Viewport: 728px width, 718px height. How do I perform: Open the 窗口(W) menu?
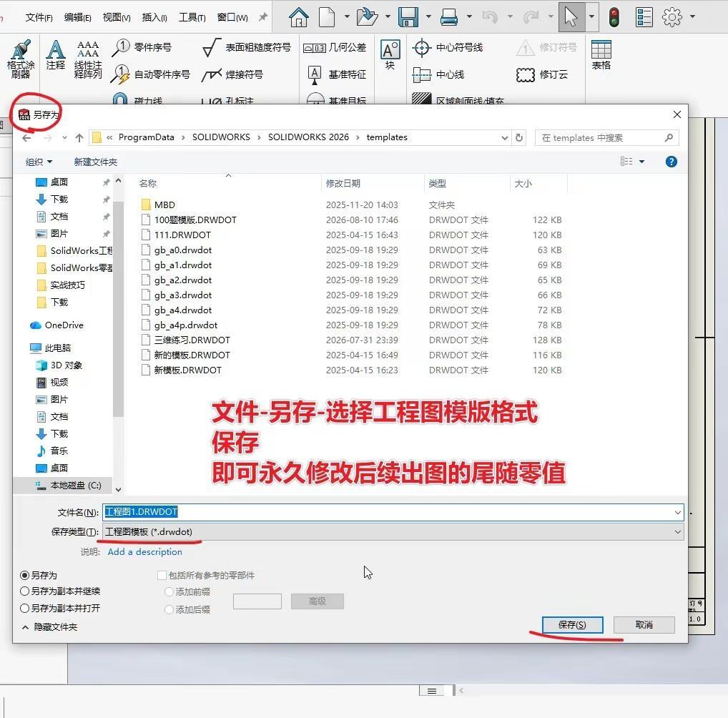click(232, 18)
